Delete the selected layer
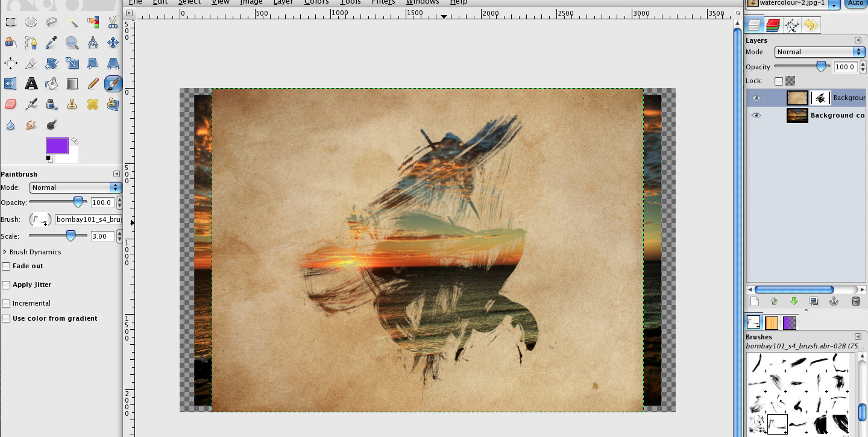This screenshot has height=437, width=868. [x=855, y=301]
